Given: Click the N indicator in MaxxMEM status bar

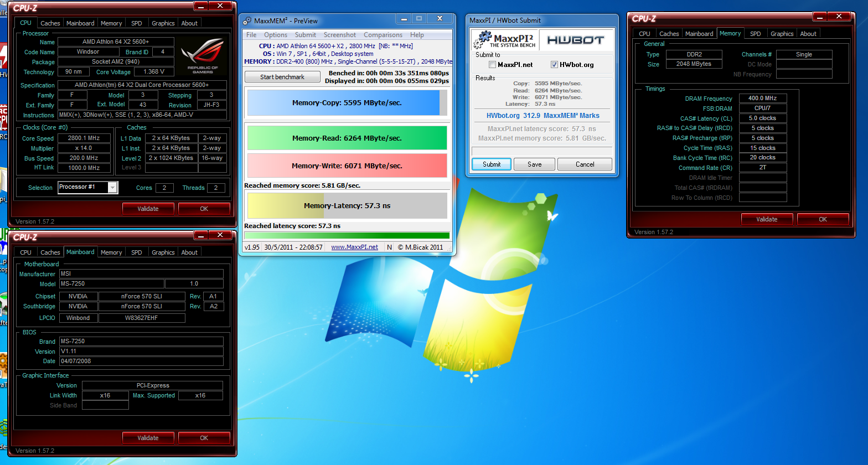Looking at the screenshot, I should pyautogui.click(x=389, y=247).
